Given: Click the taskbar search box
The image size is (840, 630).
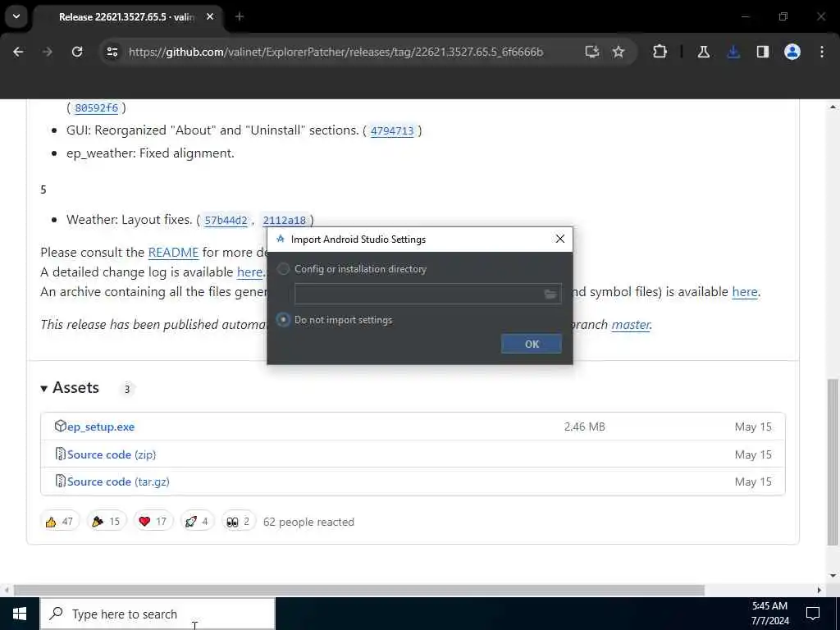Looking at the screenshot, I should pos(157,614).
